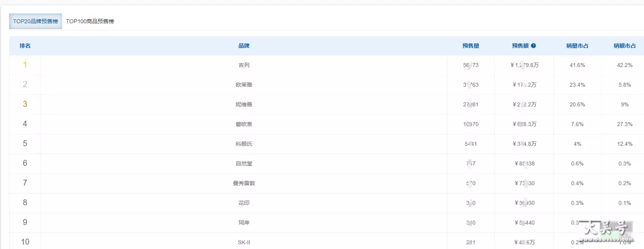This screenshot has height=249, width=644.
Task: Sort by 预售量 column header
Action: click(471, 46)
